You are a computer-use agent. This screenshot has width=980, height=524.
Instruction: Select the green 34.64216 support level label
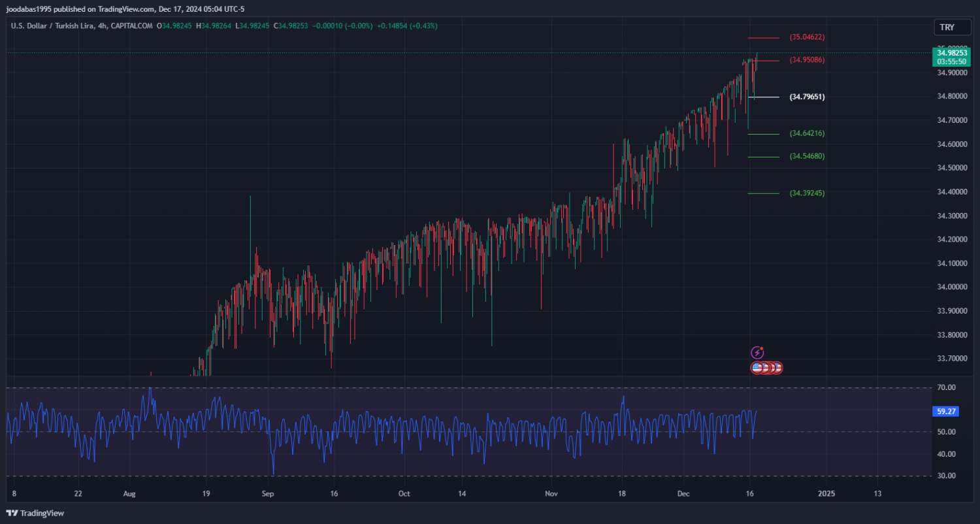tap(807, 133)
